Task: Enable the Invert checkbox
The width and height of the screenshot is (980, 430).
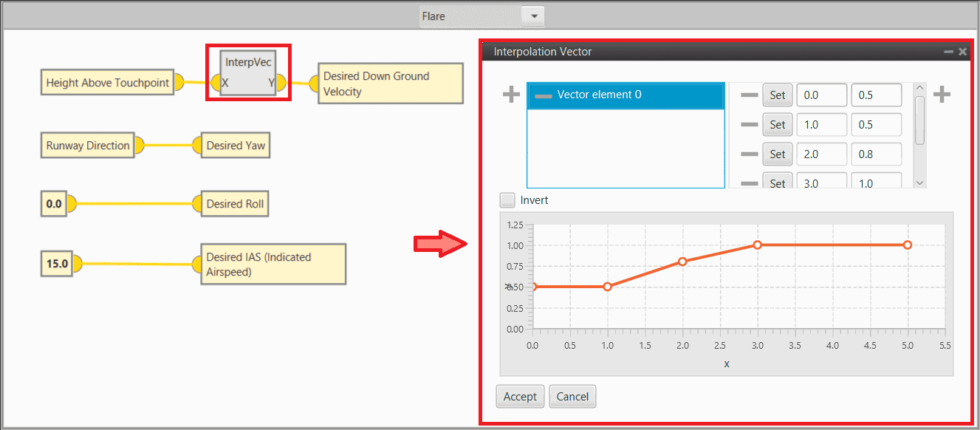Action: tap(507, 200)
